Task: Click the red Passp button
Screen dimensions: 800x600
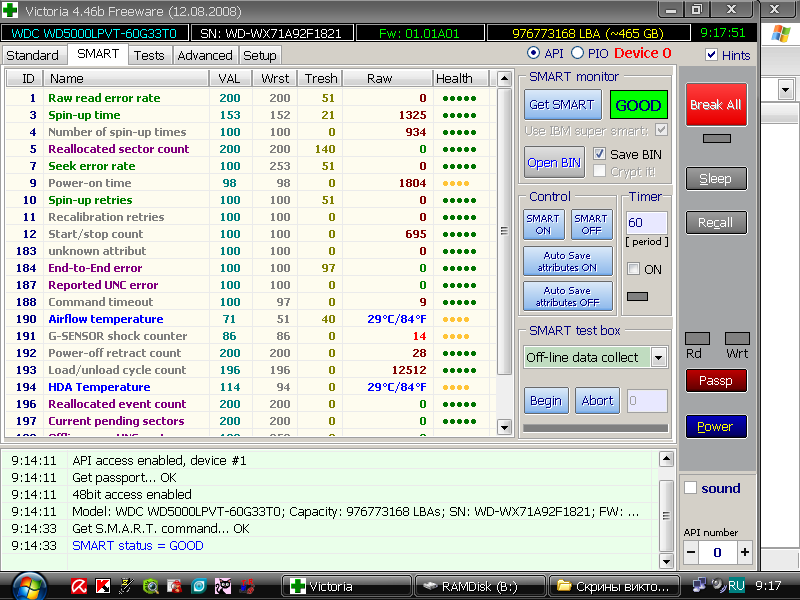Action: pyautogui.click(x=716, y=381)
